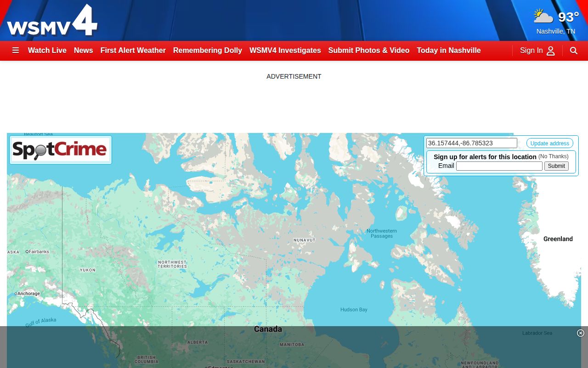Click the SpotCrime logo
The image size is (588, 368).
point(60,150)
